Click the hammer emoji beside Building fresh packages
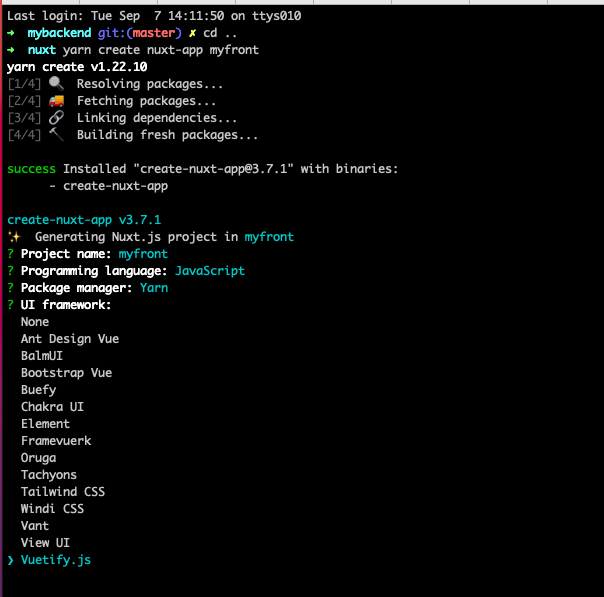Screen dimensions: 604x597 pos(56,135)
